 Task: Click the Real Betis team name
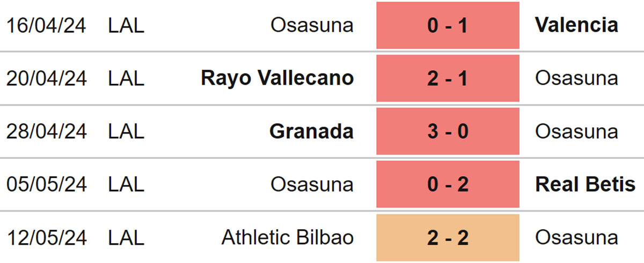tap(585, 185)
